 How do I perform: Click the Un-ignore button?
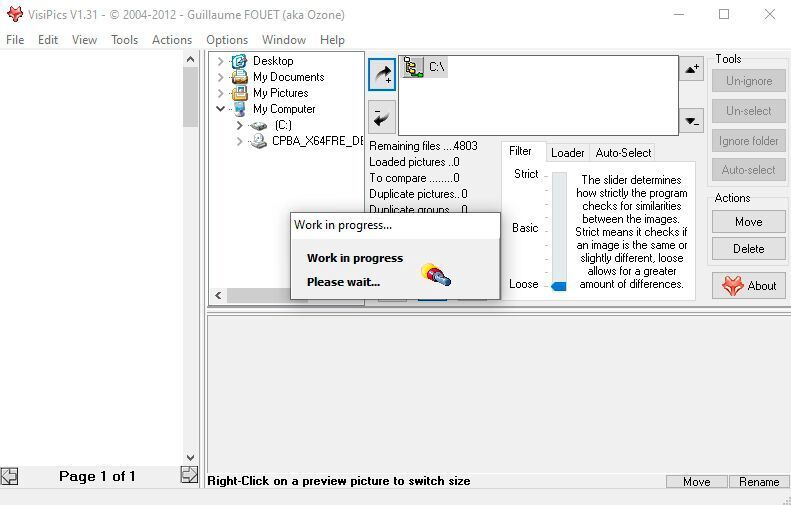[x=749, y=81]
